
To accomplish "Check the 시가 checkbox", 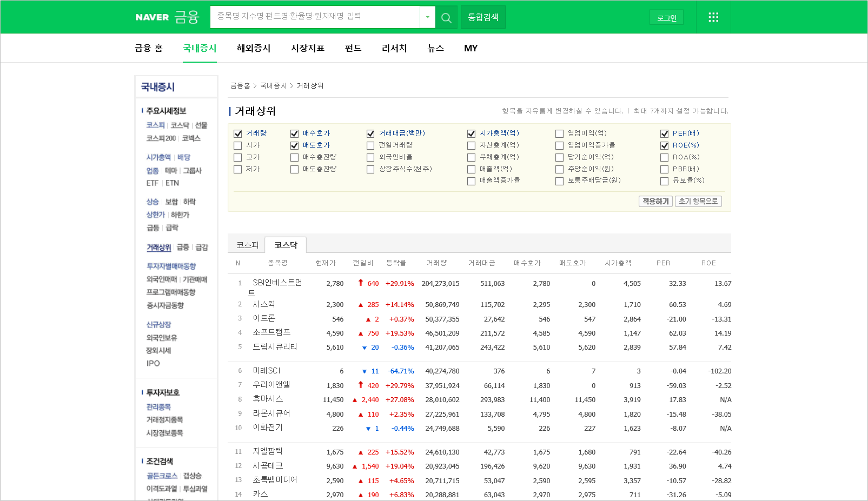I will click(x=237, y=145).
